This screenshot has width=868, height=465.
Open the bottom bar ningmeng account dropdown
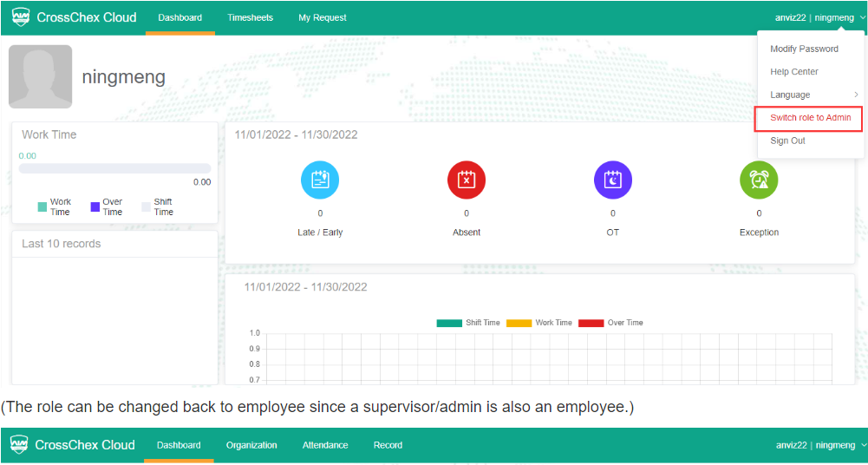[x=819, y=445]
